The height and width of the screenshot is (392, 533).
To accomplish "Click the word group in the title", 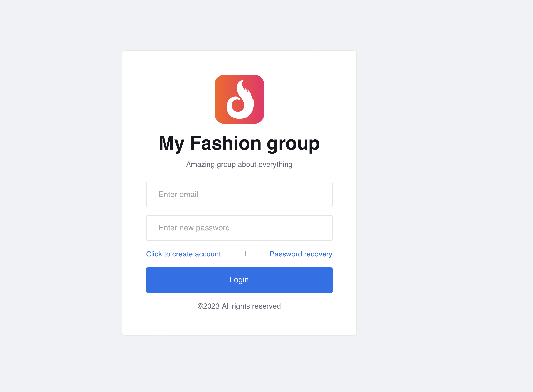I will (293, 144).
